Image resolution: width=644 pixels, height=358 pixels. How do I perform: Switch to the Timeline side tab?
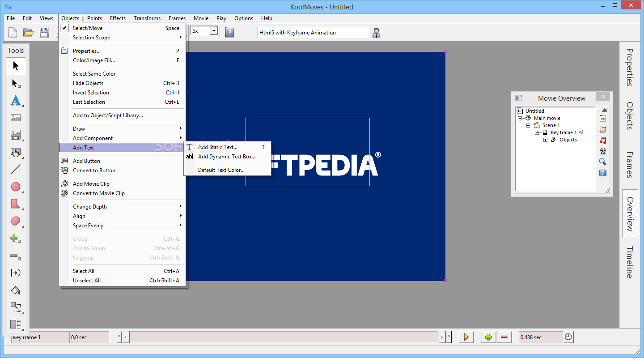[x=629, y=262]
